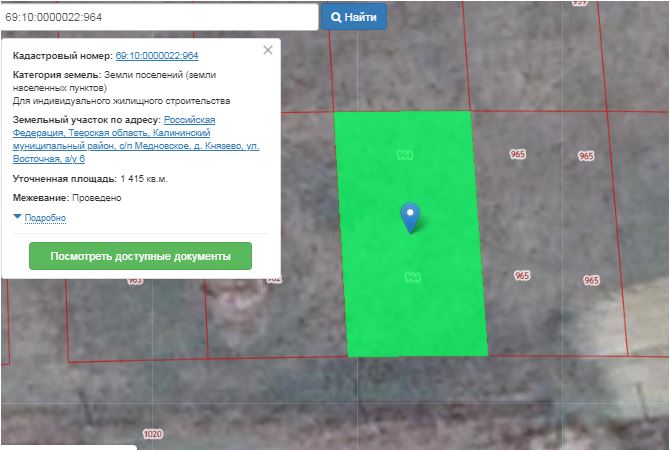Click the farthest 965 label in lower row

coord(591,280)
